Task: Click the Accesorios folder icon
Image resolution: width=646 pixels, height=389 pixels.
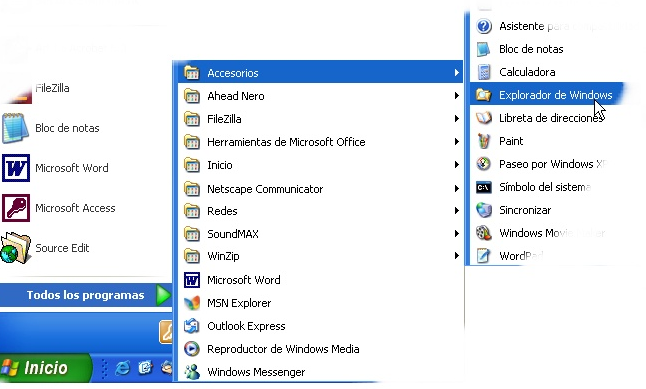Action: 192,73
